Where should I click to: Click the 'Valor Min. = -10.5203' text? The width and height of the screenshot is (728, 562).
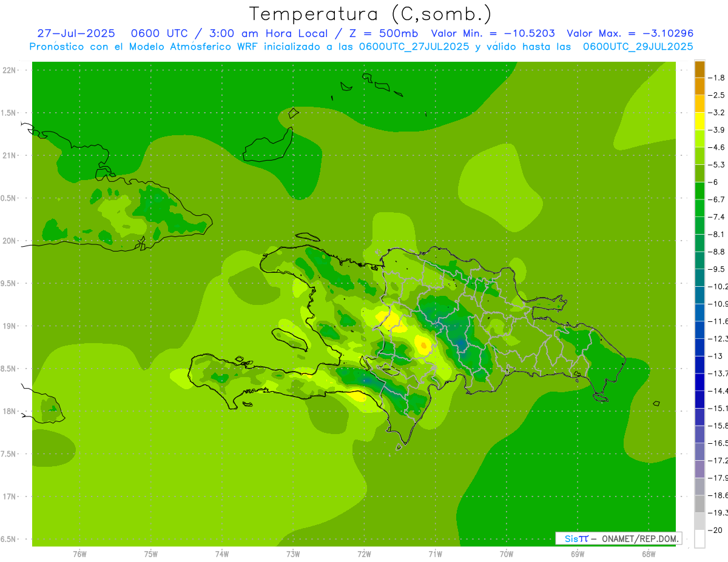(x=493, y=33)
